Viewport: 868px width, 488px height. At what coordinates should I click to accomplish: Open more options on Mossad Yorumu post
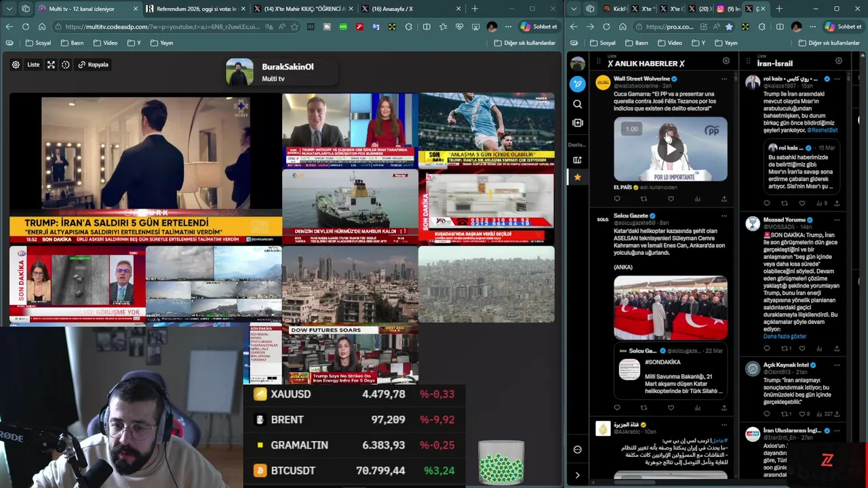836,220
